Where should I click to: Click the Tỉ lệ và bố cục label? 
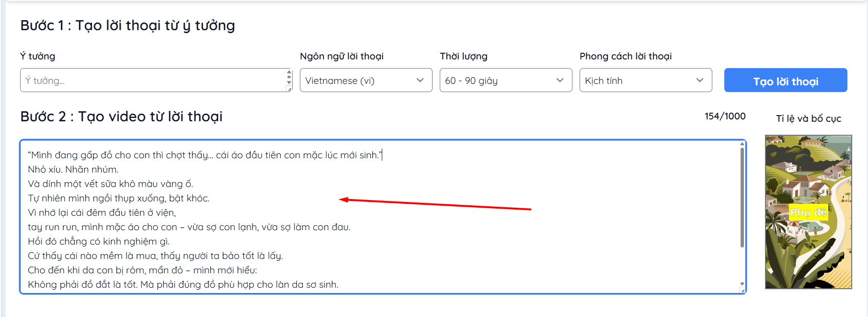coord(809,118)
